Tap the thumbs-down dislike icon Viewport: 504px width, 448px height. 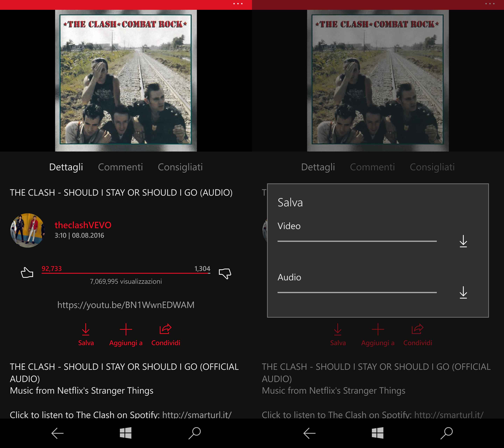click(225, 273)
